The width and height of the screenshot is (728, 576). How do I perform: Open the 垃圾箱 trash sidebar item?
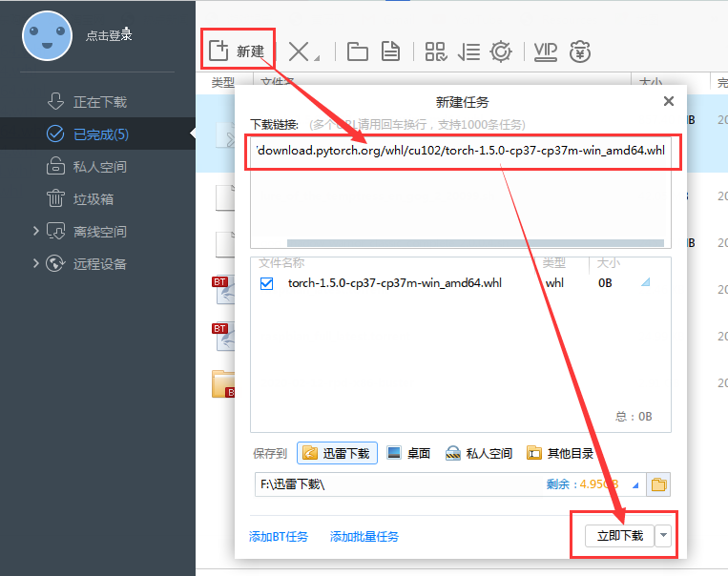pos(94,199)
